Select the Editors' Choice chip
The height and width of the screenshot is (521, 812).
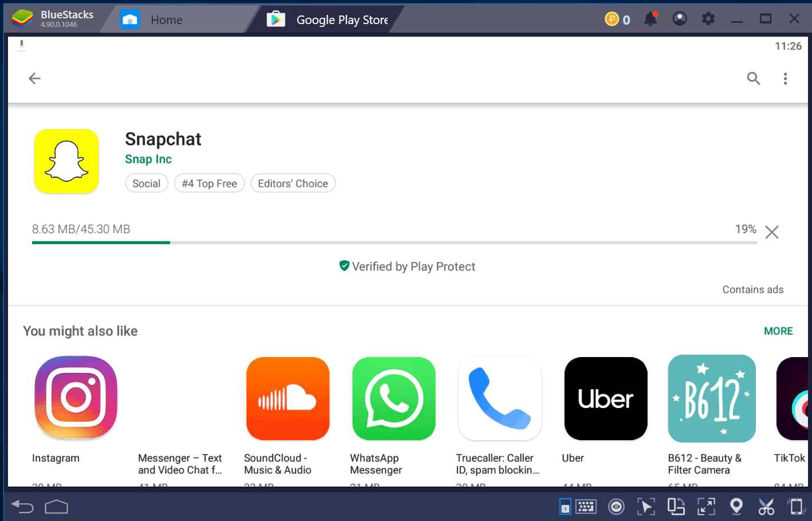coord(293,183)
